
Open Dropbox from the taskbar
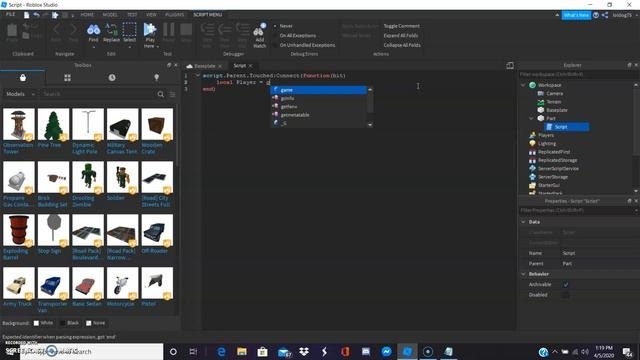(x=304, y=351)
